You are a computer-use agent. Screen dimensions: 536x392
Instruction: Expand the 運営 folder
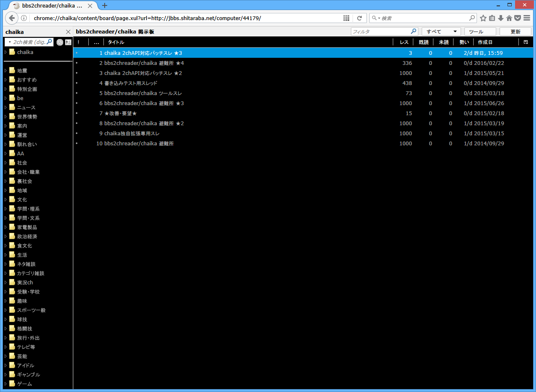[6, 135]
